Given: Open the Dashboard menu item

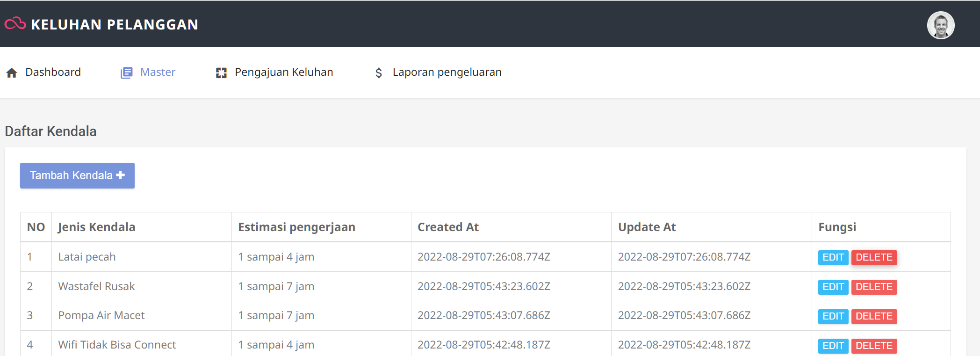Looking at the screenshot, I should click(x=43, y=72).
